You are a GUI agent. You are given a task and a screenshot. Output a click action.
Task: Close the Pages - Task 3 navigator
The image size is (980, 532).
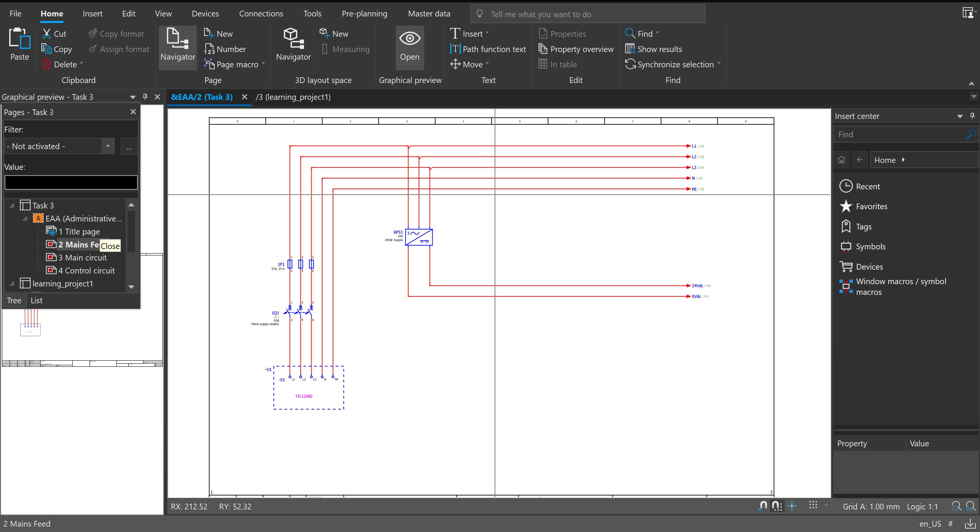133,112
